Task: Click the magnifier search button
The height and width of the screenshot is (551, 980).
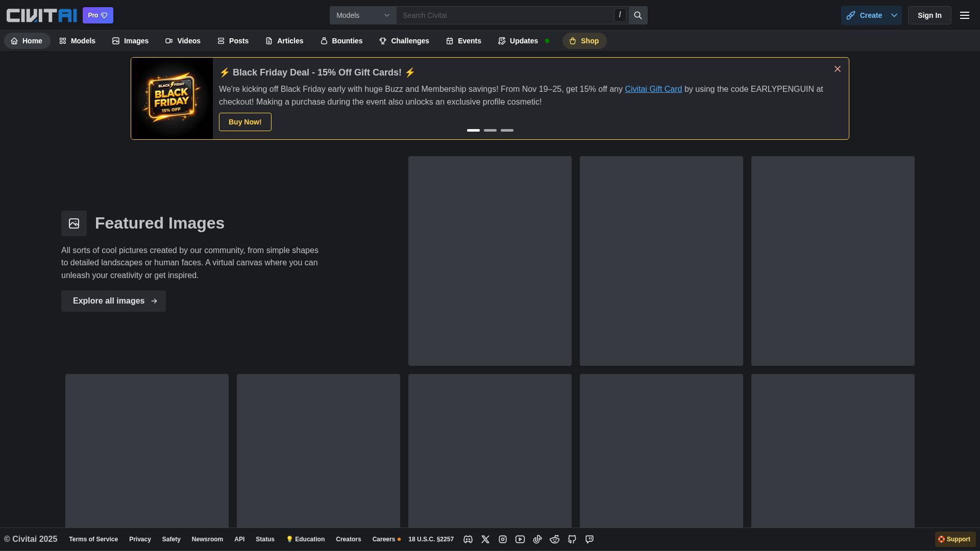Action: point(638,15)
